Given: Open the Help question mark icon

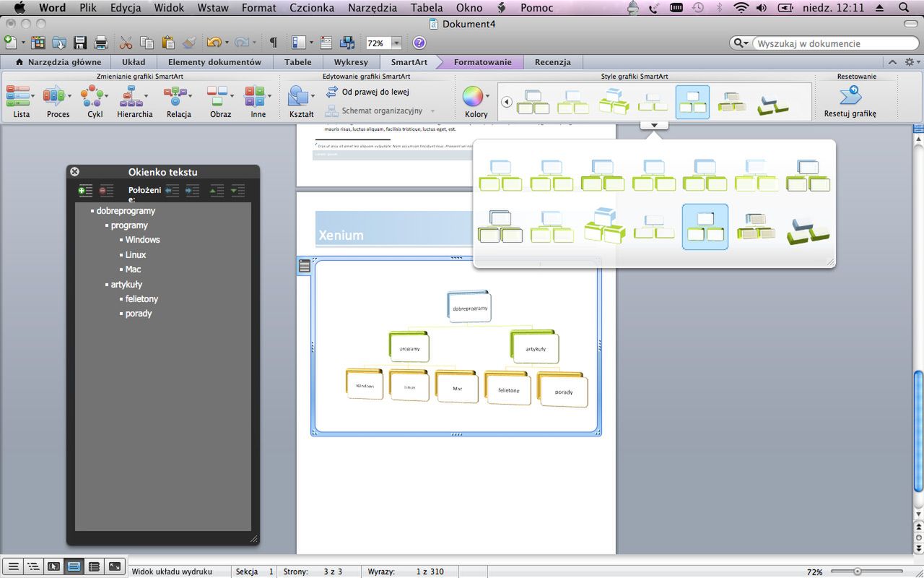Looking at the screenshot, I should point(419,43).
